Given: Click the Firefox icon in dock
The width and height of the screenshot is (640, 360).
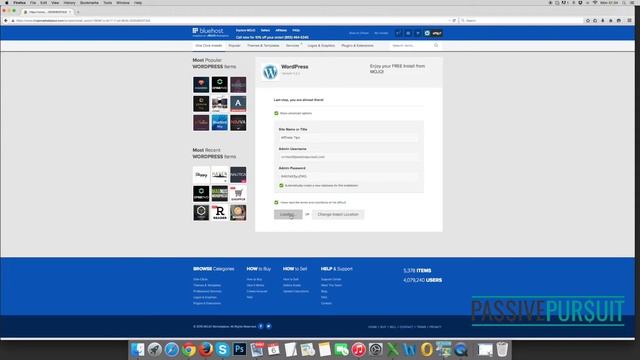Looking at the screenshot, I should 206,350.
